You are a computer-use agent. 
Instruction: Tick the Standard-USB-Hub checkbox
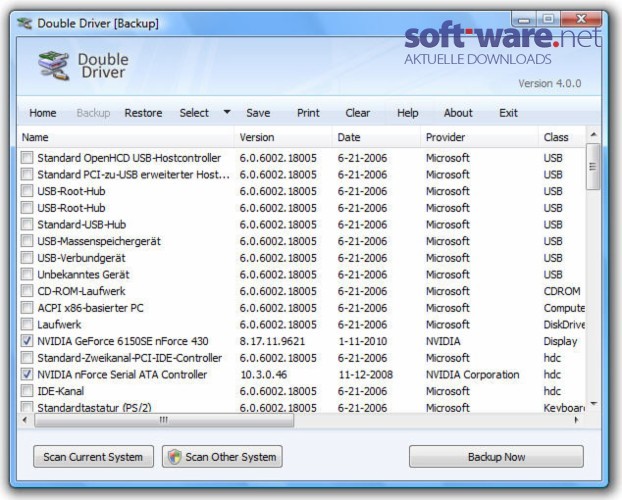pos(27,224)
